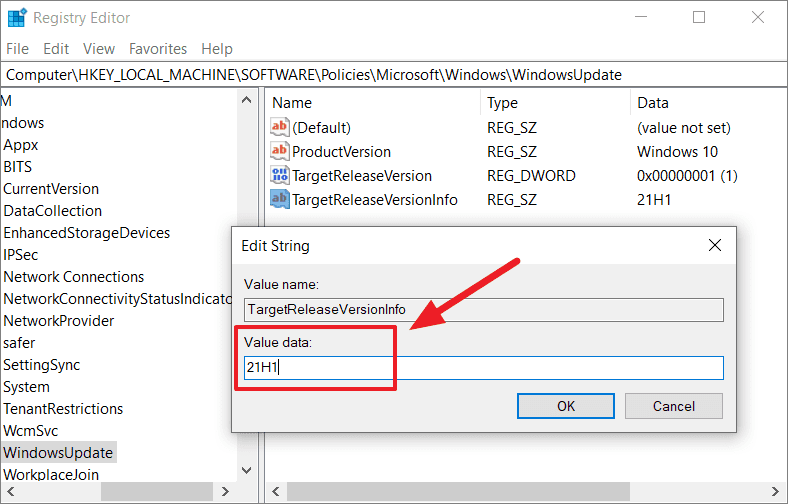Select the CurrentVersion key
This screenshot has width=788, height=504.
click(x=51, y=189)
